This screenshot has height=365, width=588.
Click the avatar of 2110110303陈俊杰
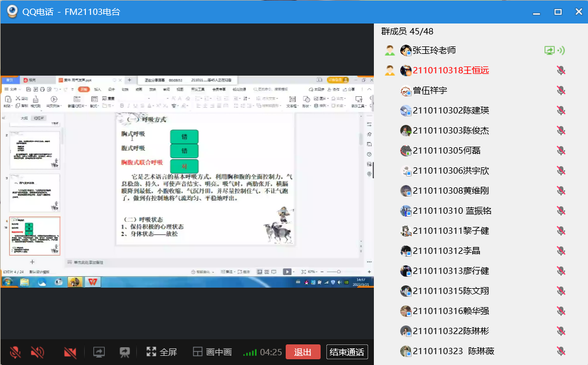[x=406, y=131]
